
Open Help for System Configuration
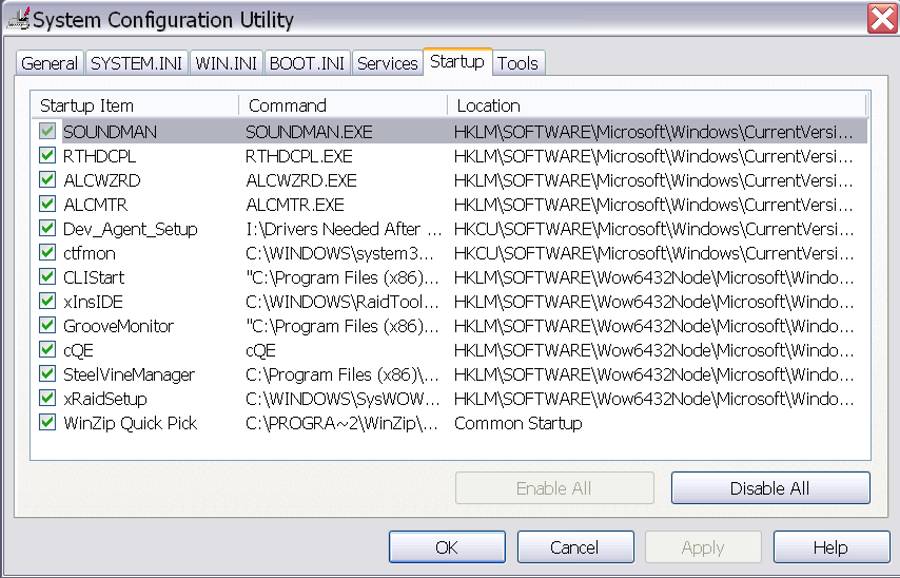coord(831,547)
